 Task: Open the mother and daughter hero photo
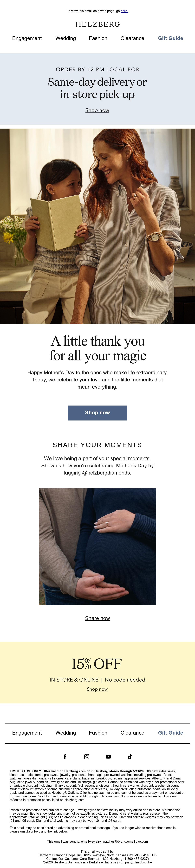[97, 226]
